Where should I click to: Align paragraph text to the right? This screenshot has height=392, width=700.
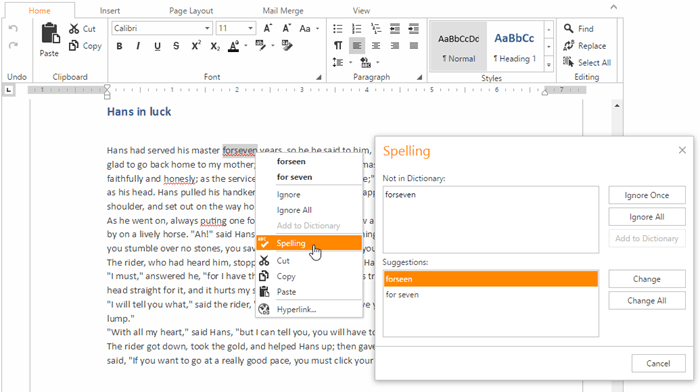pyautogui.click(x=395, y=46)
